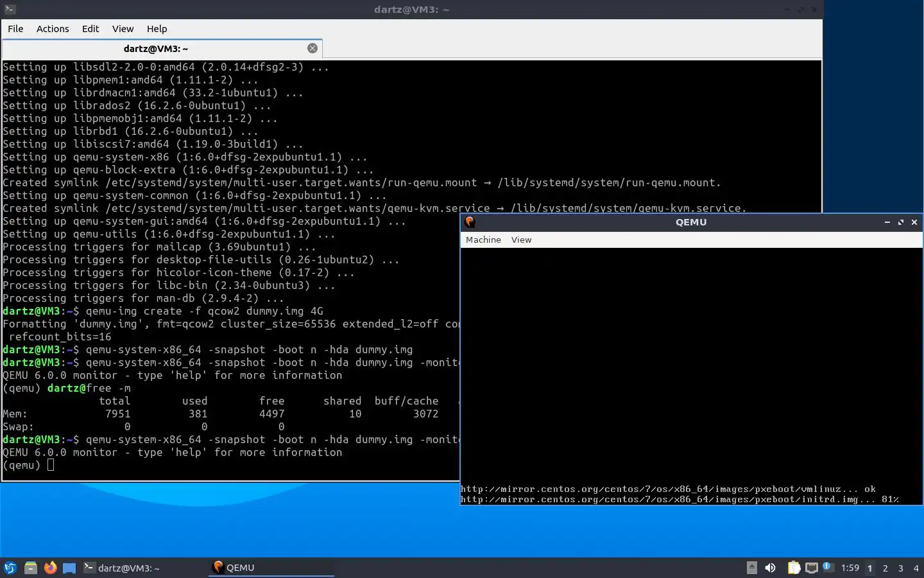Click the wired network tray icon
The width and height of the screenshot is (924, 578).
point(812,568)
